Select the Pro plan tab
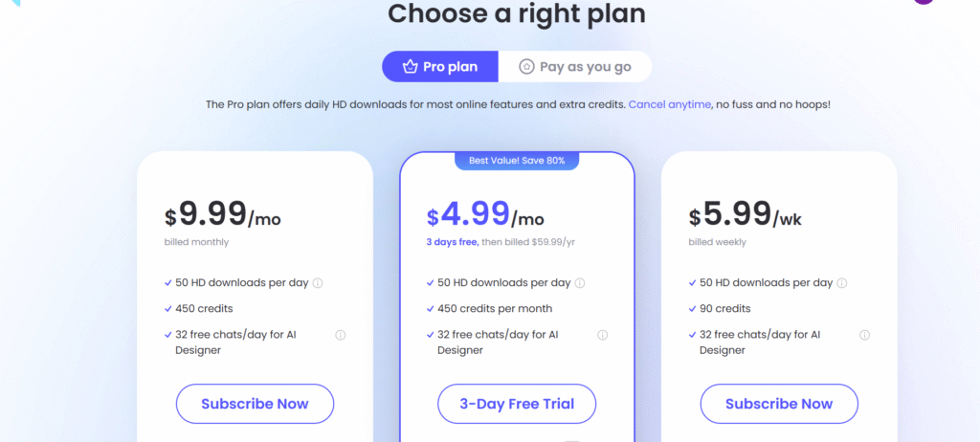 point(440,67)
